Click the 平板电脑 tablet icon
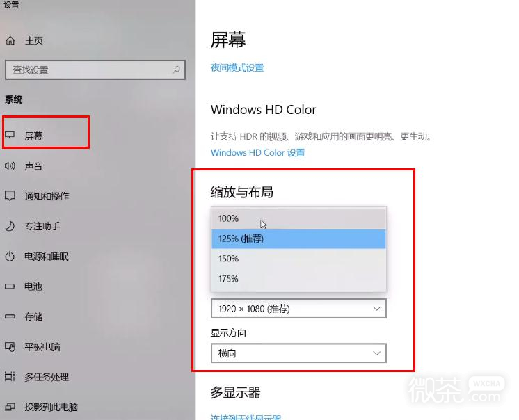 tap(10, 346)
